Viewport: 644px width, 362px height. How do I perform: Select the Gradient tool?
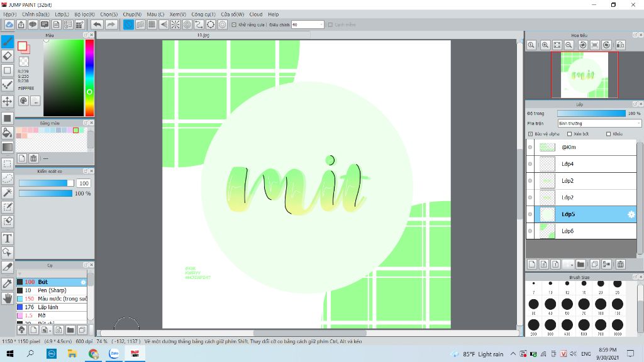8,147
